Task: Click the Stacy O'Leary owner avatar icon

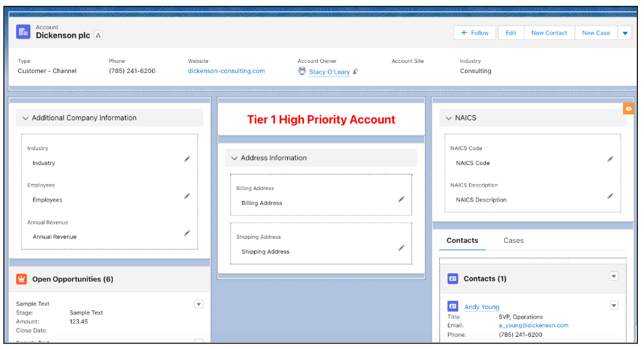Action: 302,71
